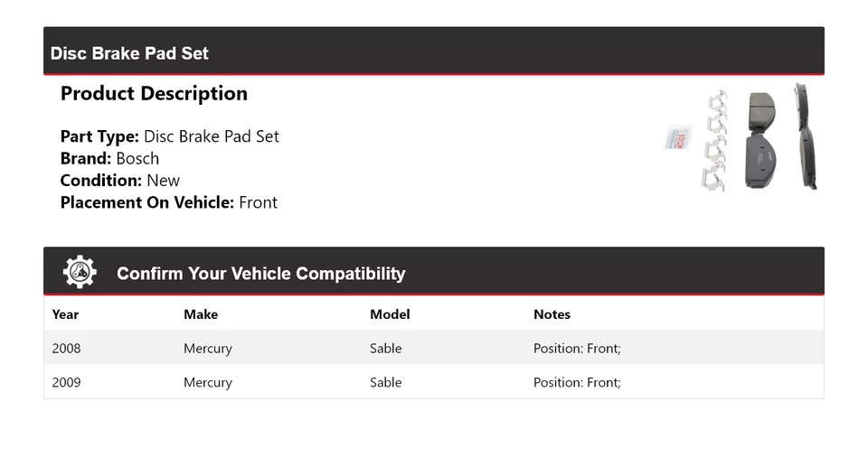
Task: Click Mercury in the 2008 row
Action: (208, 348)
